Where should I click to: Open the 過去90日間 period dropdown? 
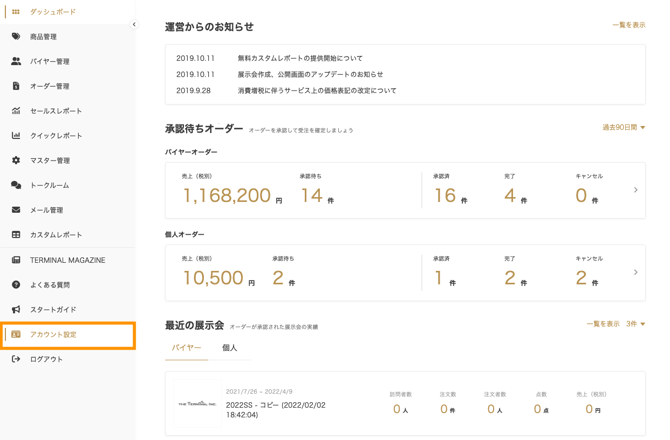(623, 127)
